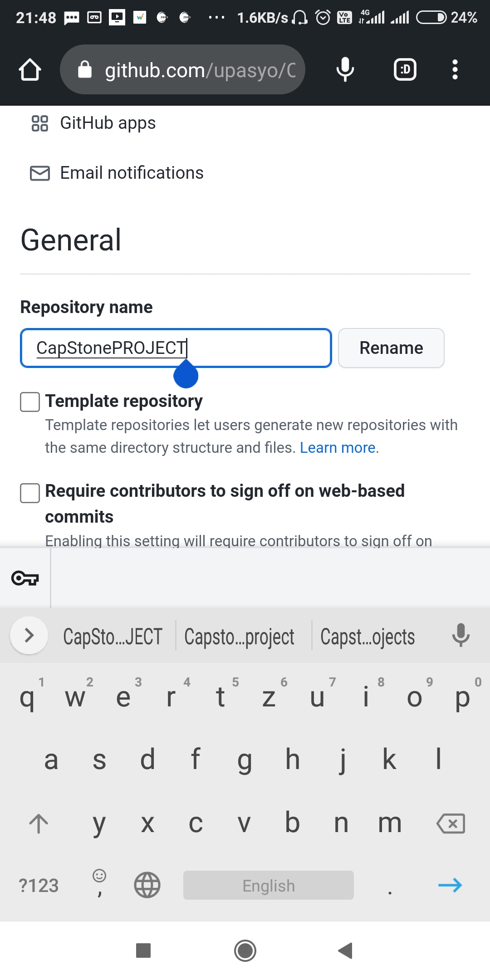Click inside the Repository name field

click(x=176, y=348)
